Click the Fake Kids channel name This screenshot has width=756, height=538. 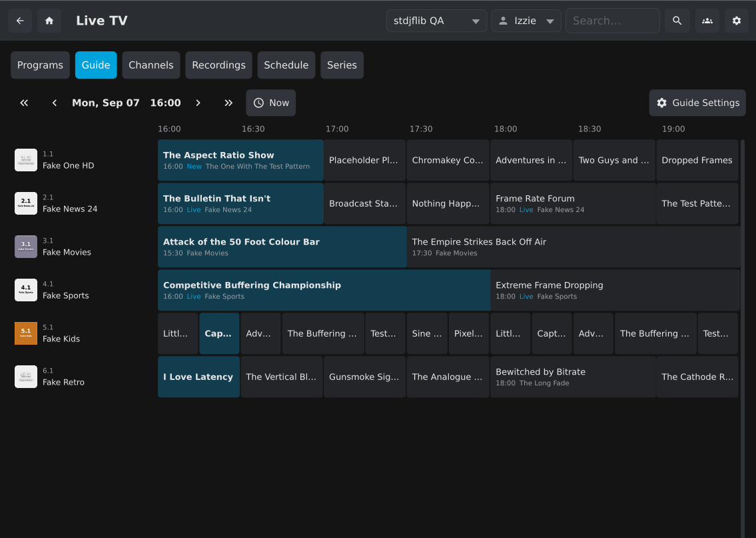tap(61, 339)
